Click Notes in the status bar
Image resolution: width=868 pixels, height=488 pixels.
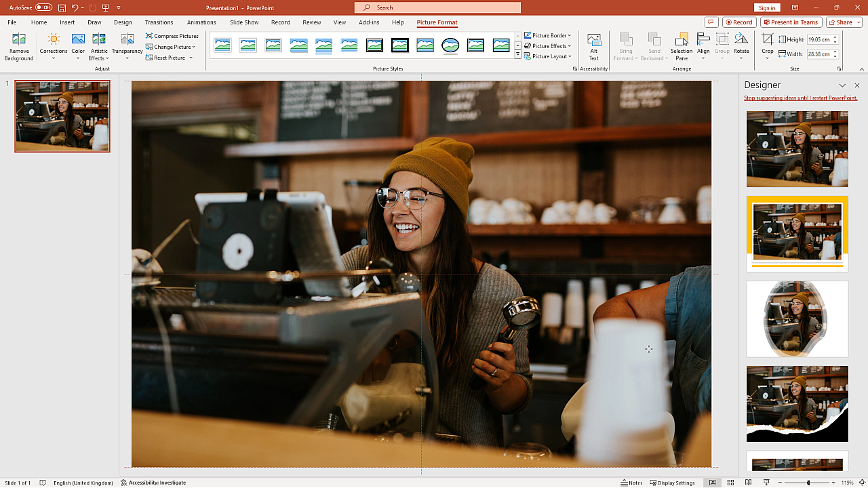coord(632,483)
